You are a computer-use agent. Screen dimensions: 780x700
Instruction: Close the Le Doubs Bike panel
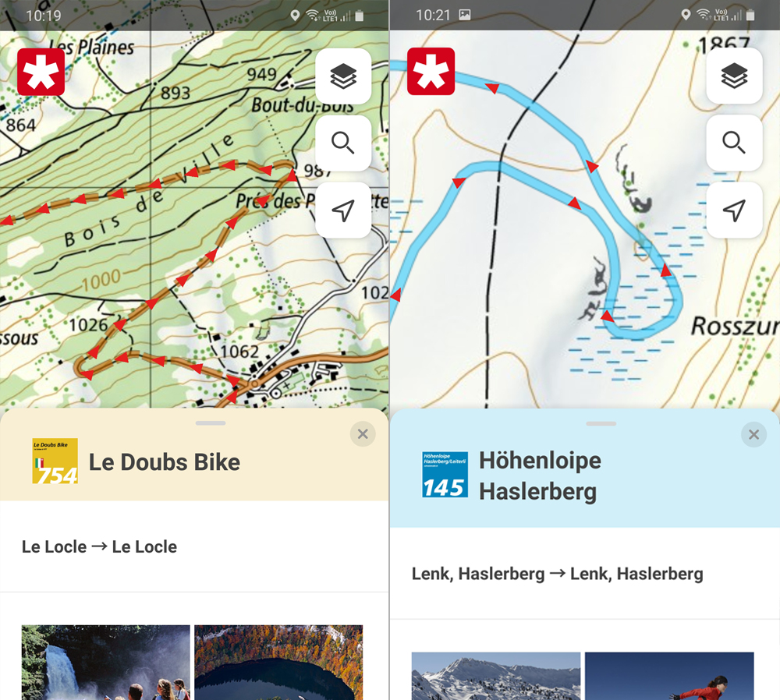point(363,434)
